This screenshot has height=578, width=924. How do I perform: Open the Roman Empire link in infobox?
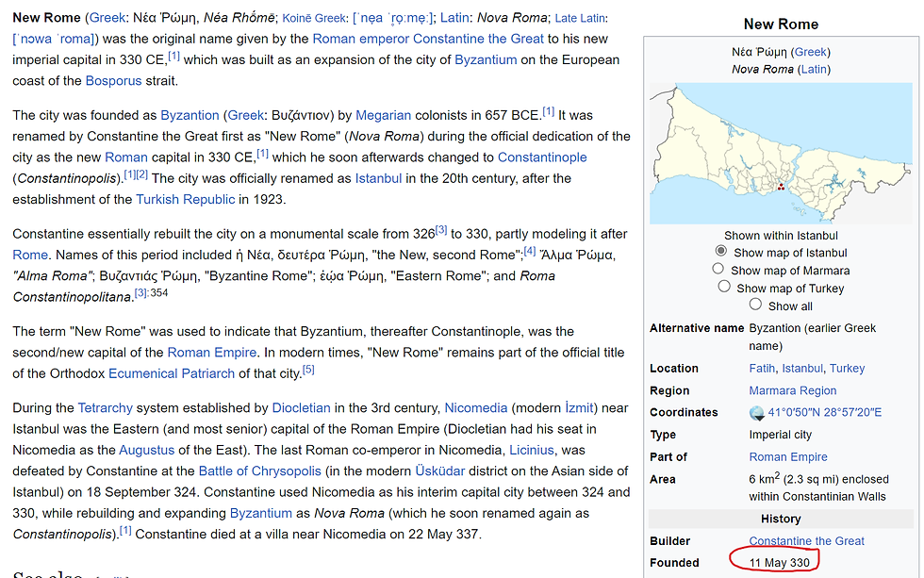tap(788, 456)
